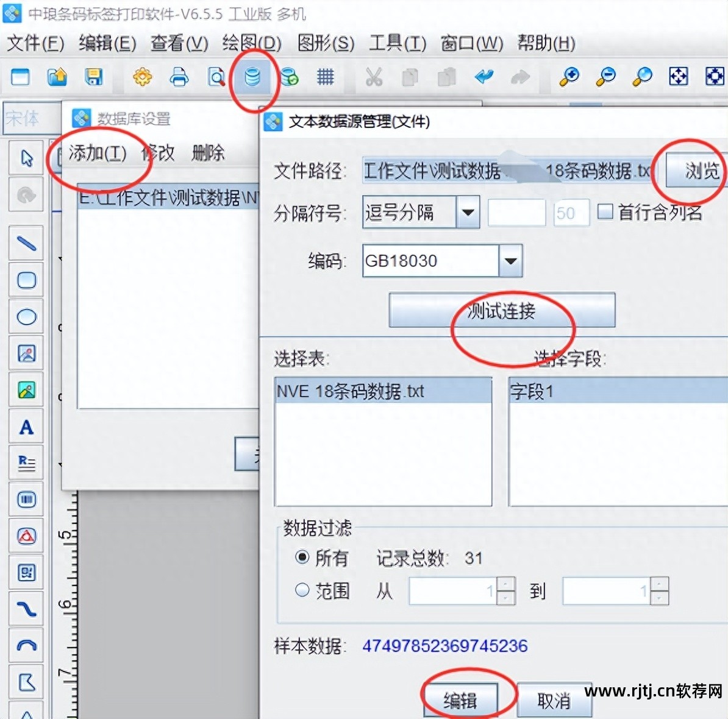Click the zoom in magnifier icon
This screenshot has height=719, width=728.
point(568,77)
